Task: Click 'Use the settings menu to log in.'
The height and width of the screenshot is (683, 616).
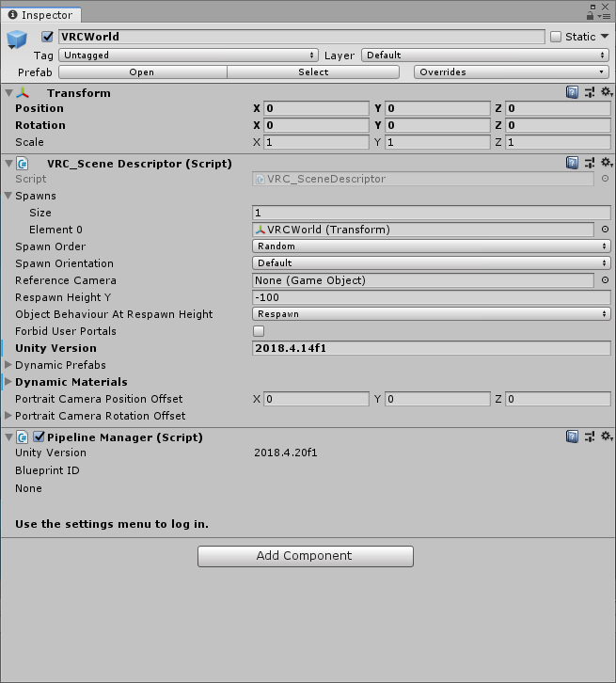Action: click(112, 524)
